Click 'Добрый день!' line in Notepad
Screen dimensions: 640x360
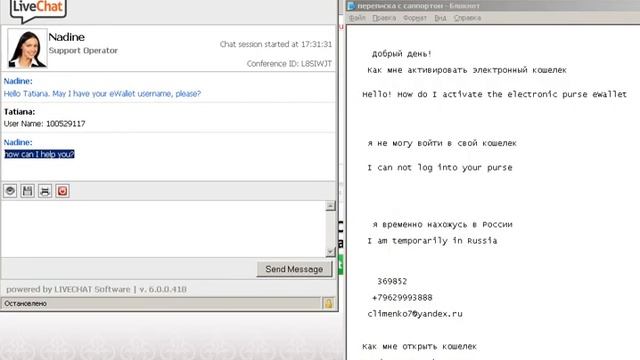pos(402,53)
